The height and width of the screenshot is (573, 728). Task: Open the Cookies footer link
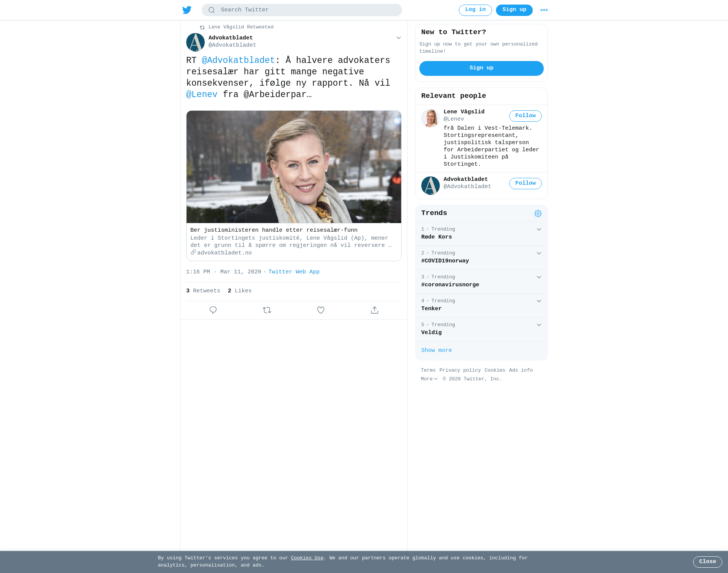pyautogui.click(x=495, y=370)
